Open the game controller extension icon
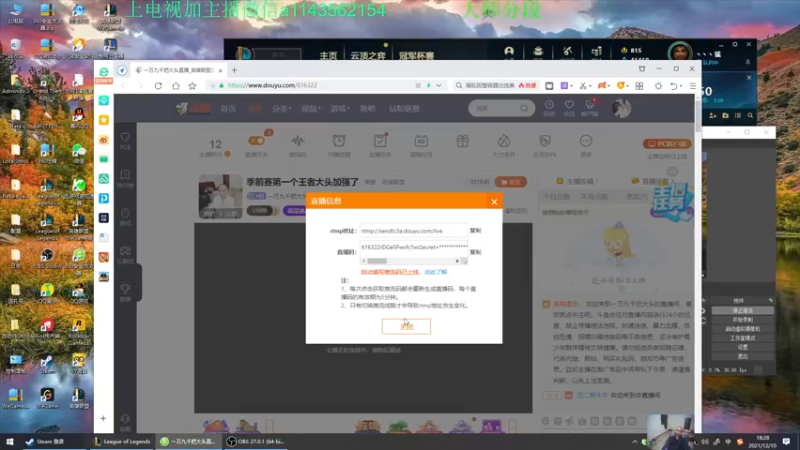This screenshot has height=450, width=800. 602,86
